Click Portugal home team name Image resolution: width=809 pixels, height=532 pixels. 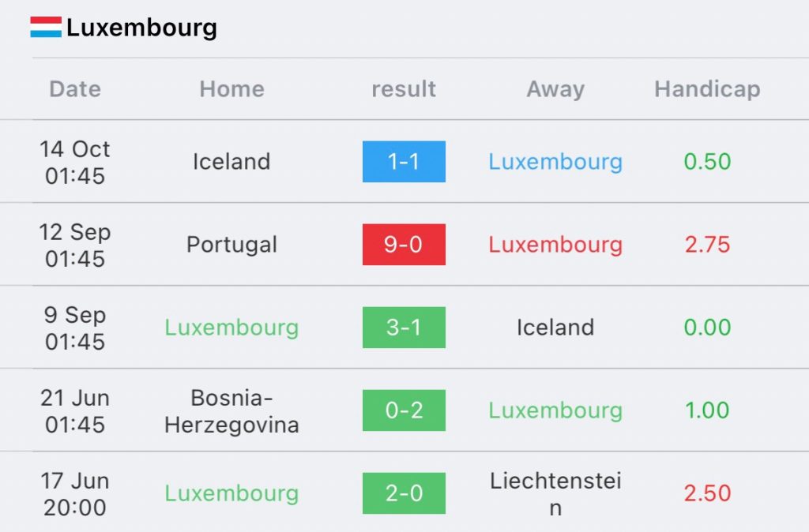coord(231,245)
